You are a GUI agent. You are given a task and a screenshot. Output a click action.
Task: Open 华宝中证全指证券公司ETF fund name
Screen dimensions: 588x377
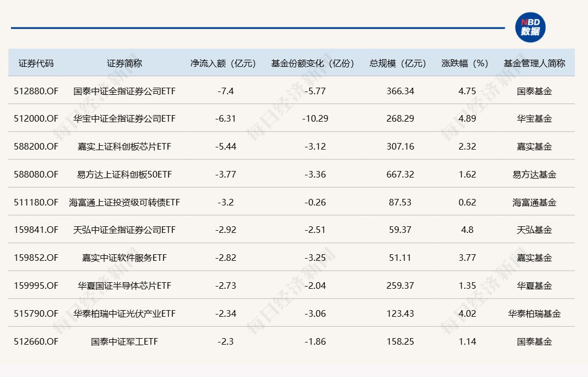click(124, 119)
